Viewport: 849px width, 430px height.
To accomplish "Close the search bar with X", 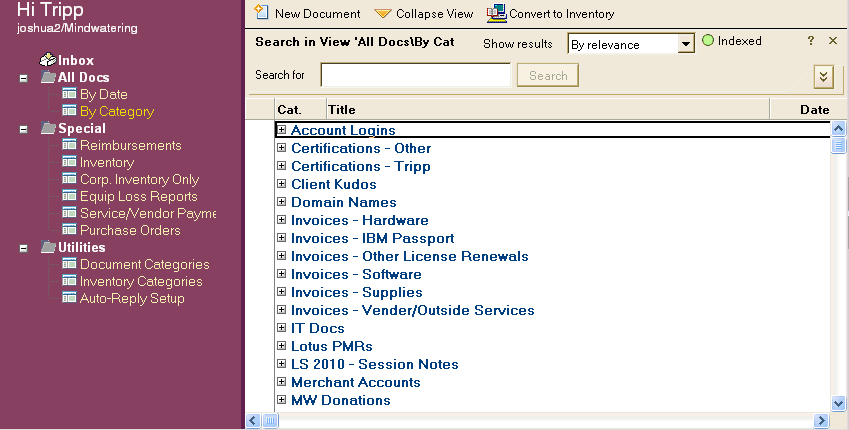I will 832,41.
